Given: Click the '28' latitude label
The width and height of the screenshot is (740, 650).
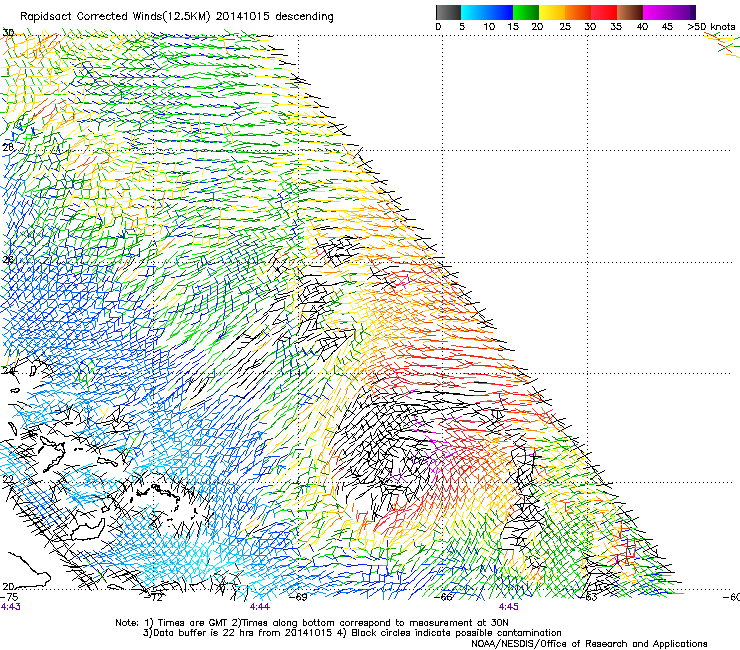Looking at the screenshot, I should pos(8,147).
